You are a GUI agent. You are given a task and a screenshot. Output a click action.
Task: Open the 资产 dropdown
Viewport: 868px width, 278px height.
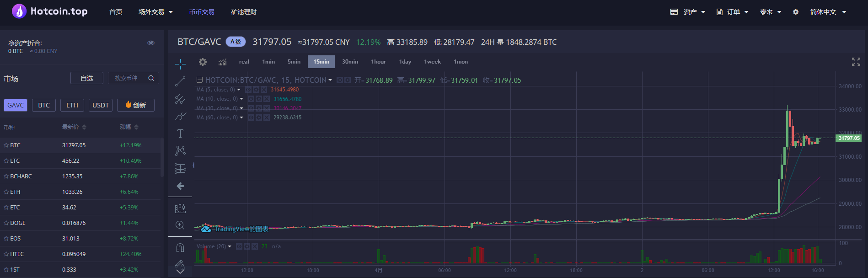[x=687, y=12]
